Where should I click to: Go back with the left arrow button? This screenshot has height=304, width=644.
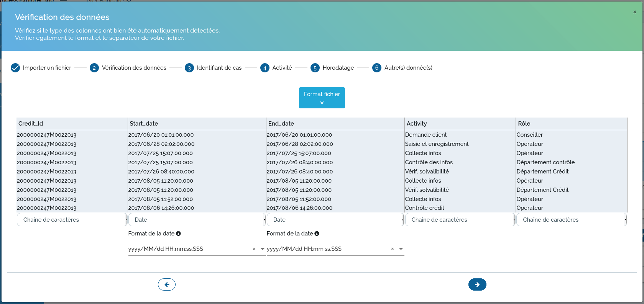click(167, 284)
